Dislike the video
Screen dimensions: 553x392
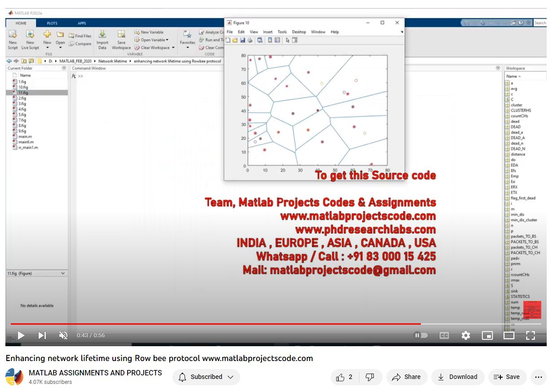click(370, 377)
